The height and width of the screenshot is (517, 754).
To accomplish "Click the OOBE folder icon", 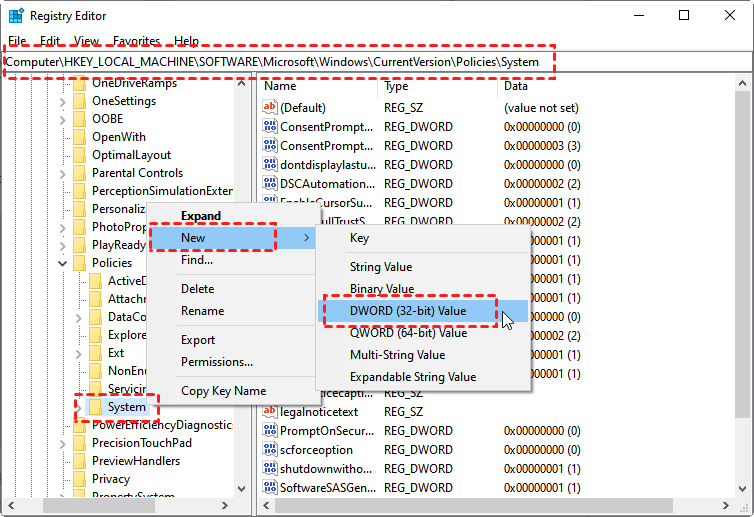I will click(x=79, y=119).
